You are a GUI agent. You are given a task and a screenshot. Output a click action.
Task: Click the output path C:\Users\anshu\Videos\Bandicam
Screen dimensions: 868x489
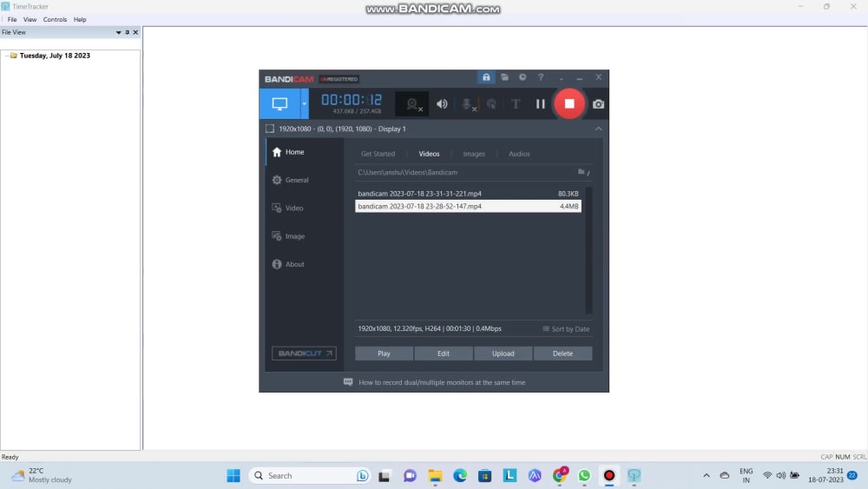click(407, 172)
